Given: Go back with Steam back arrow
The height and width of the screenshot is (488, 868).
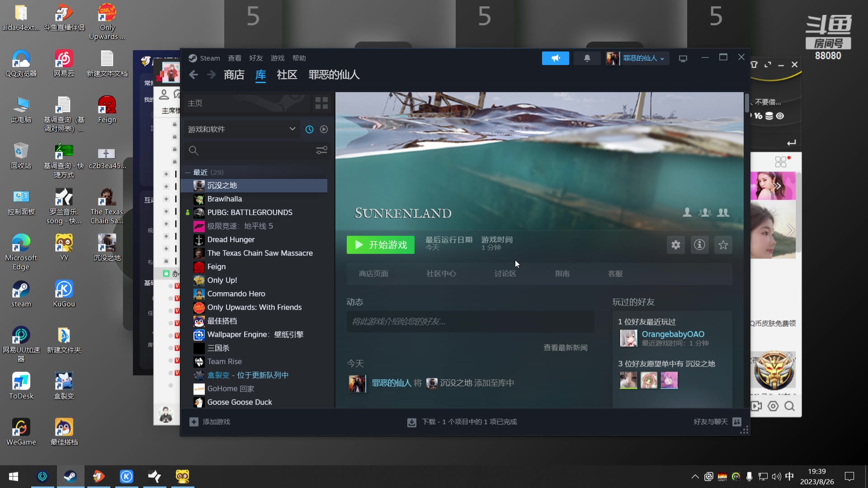Looking at the screenshot, I should click(x=193, y=75).
